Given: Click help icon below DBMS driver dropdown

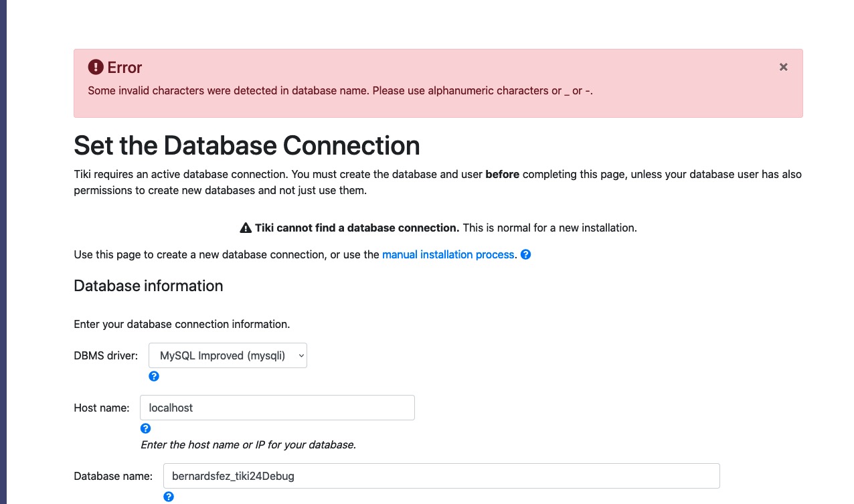Looking at the screenshot, I should [x=154, y=376].
